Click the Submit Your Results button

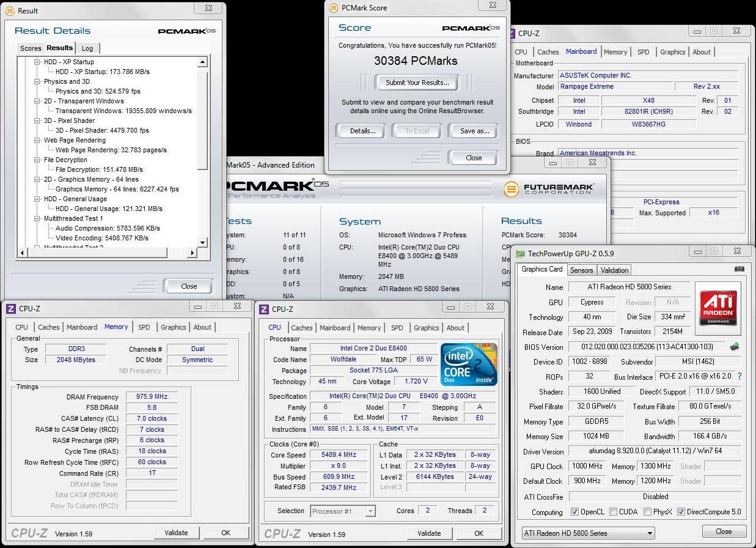tap(417, 83)
